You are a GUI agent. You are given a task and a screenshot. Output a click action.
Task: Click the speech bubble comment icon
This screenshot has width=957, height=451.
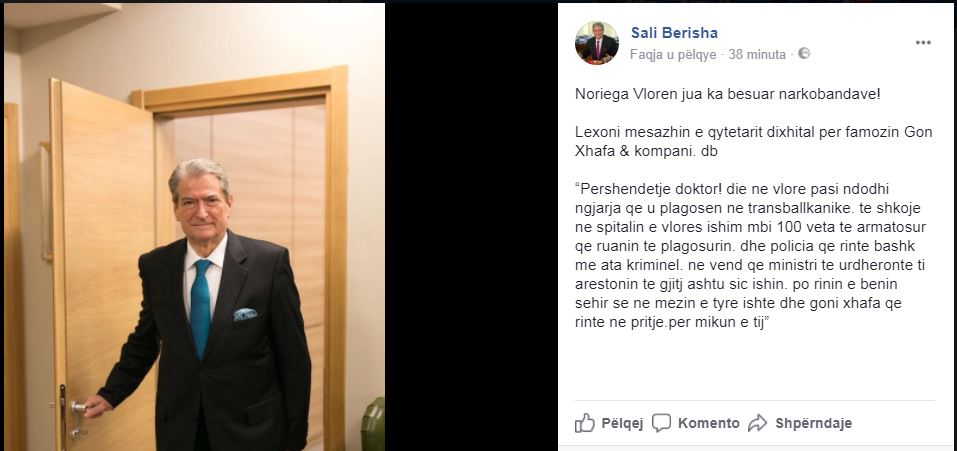(661, 422)
